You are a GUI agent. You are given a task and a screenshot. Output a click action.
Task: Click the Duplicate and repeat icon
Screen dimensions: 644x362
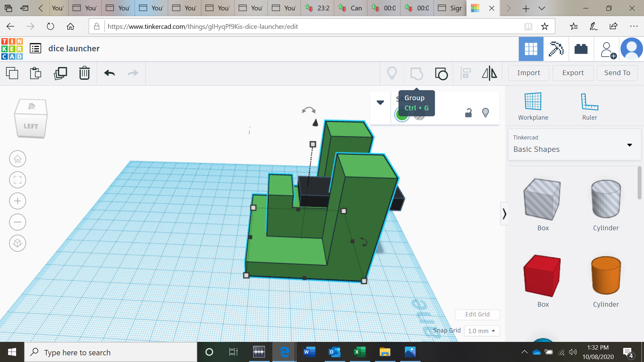click(60, 73)
